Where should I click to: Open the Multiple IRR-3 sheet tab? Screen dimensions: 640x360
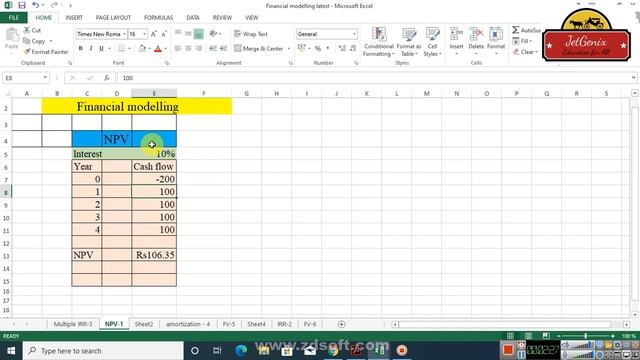point(73,324)
